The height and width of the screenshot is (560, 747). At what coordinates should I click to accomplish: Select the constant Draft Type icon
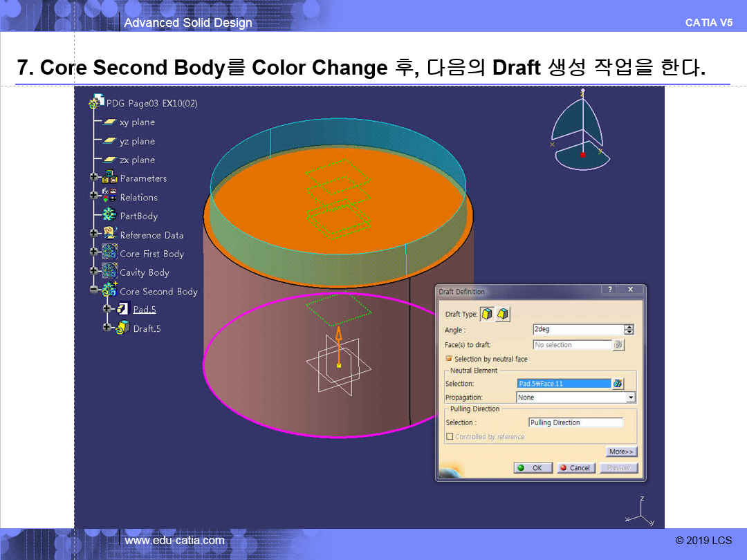click(488, 315)
